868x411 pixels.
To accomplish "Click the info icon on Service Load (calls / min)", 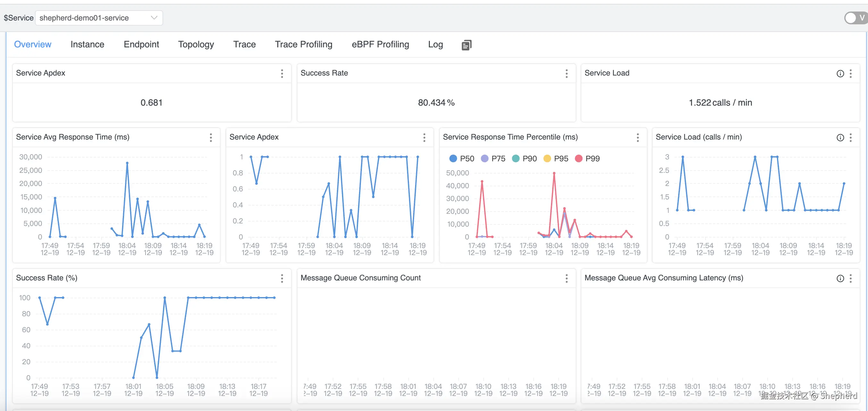I will click(x=840, y=137).
